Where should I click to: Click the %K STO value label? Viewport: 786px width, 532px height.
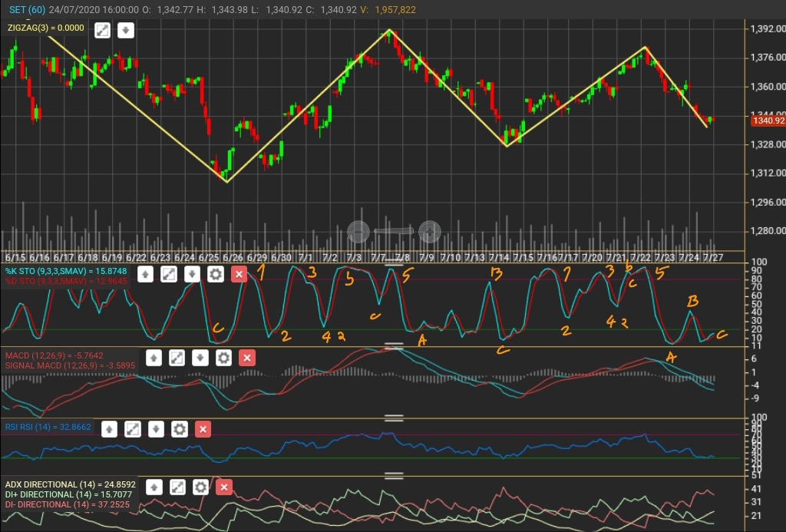click(66, 271)
